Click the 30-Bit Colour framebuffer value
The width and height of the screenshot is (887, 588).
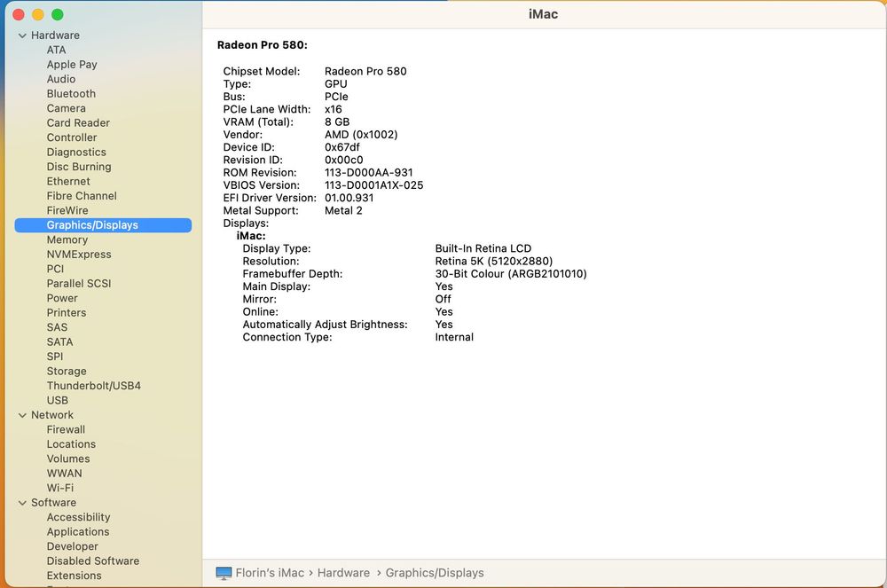(x=511, y=274)
